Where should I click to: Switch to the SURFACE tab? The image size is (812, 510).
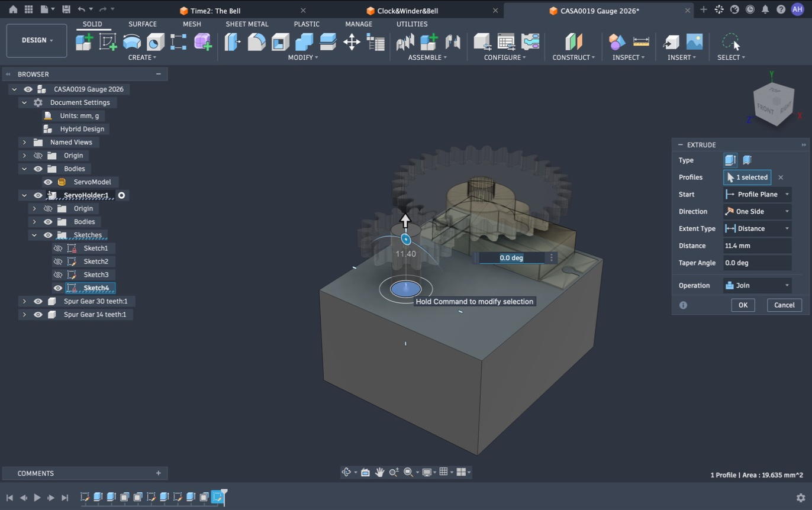point(143,24)
